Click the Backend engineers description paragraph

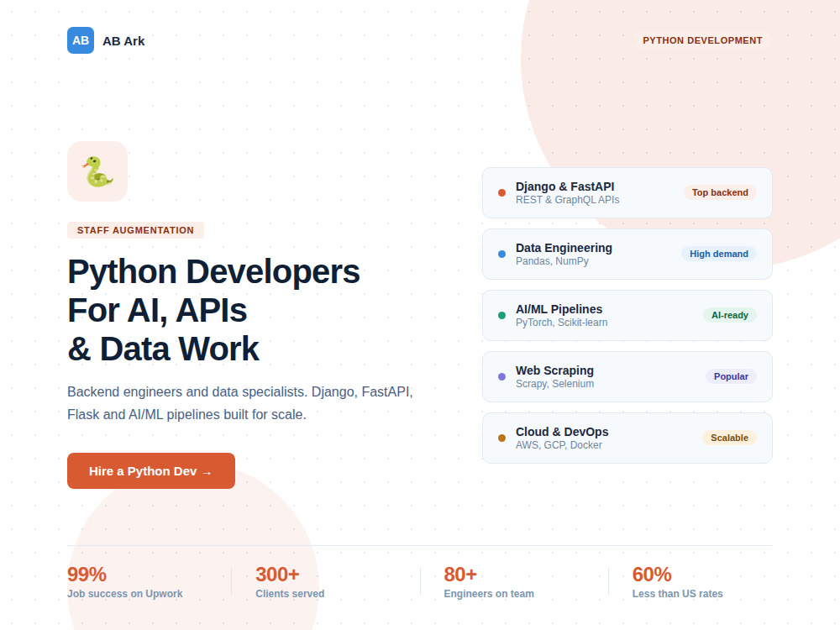(240, 403)
